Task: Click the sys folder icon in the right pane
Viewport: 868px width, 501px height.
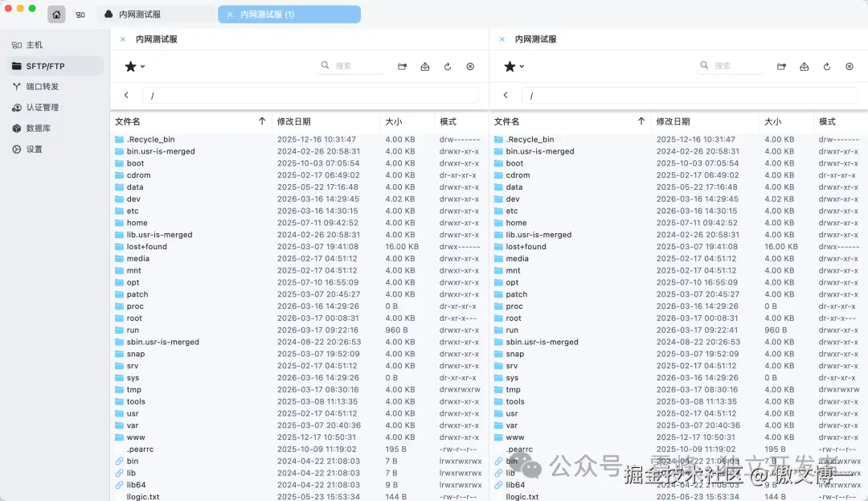Action: 498,377
